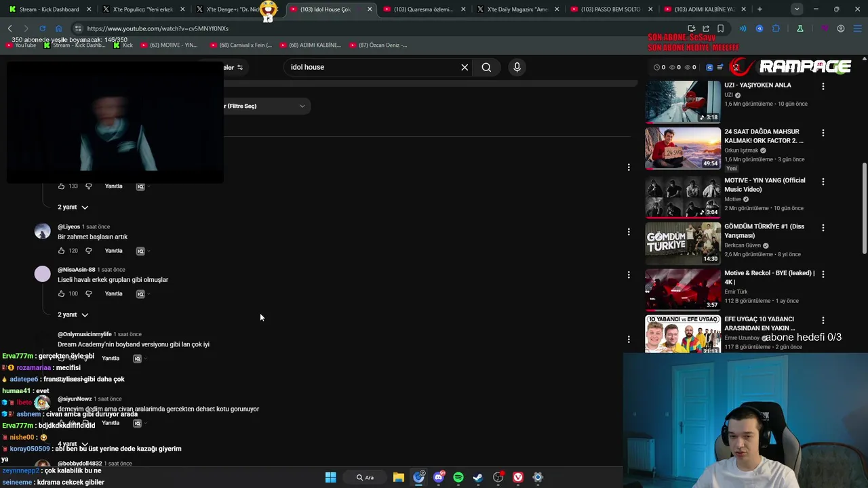Open the browser hamburger menu
Image resolution: width=868 pixels, height=488 pixels.
click(857, 28)
